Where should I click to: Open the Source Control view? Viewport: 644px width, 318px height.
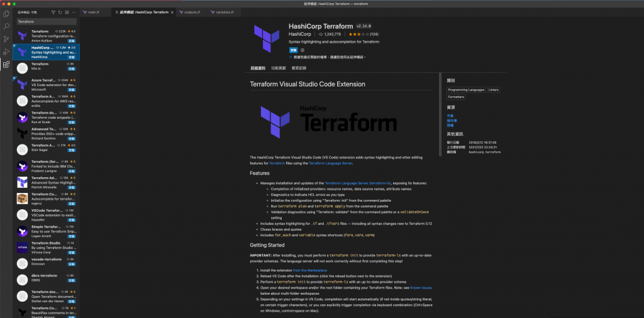point(6,40)
